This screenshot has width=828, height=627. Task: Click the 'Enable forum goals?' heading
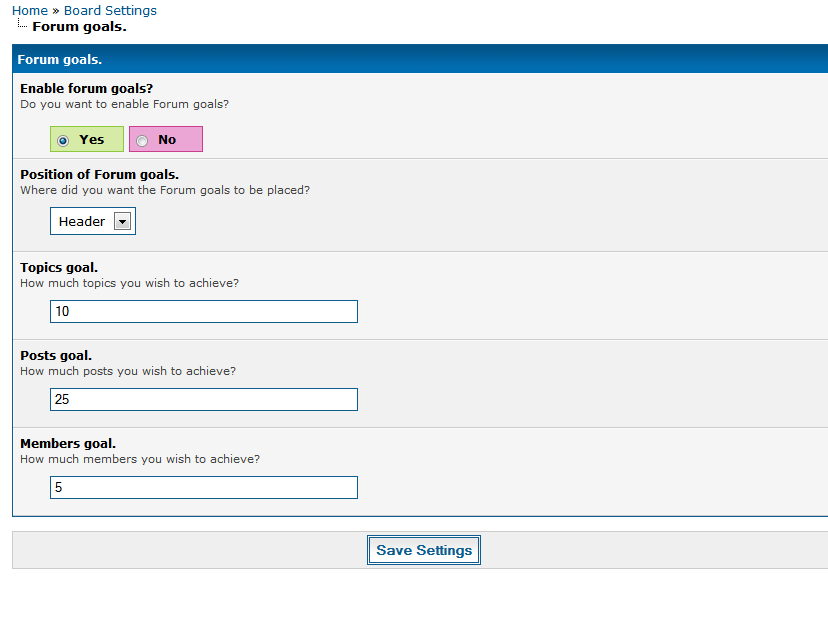(x=86, y=89)
